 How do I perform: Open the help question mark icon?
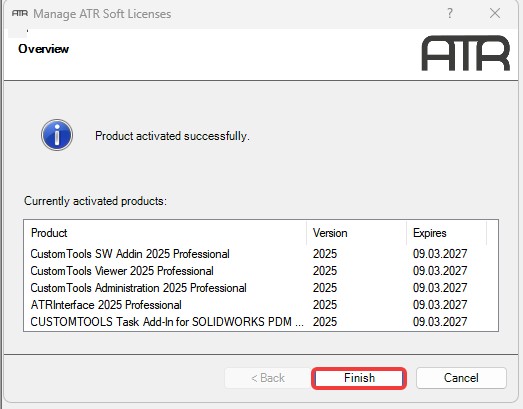[x=450, y=13]
